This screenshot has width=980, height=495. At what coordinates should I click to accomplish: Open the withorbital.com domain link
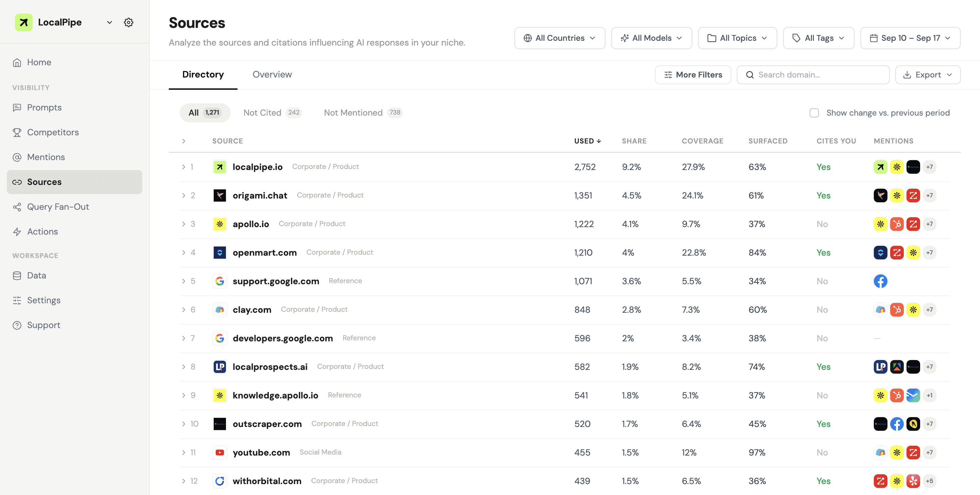(267, 481)
